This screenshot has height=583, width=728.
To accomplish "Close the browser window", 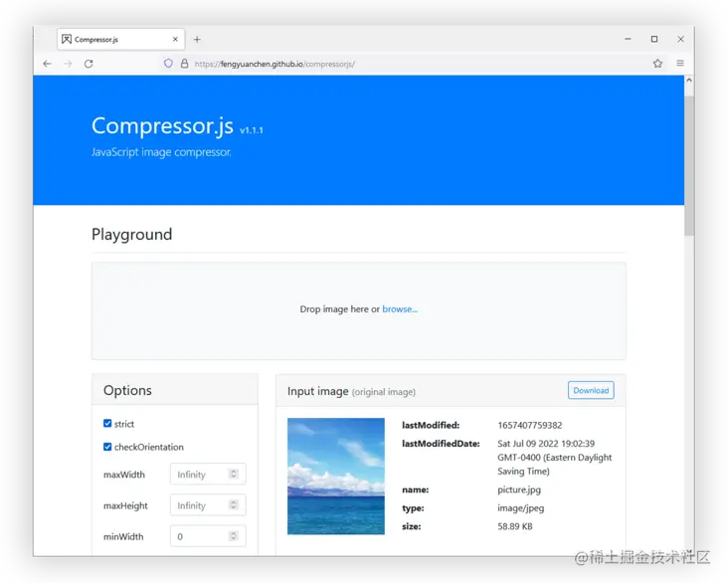I will (x=680, y=39).
